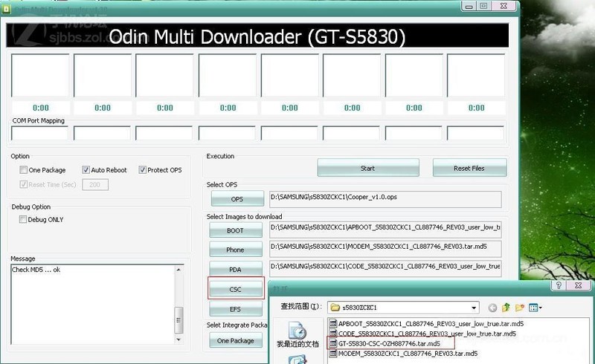Click the OPS file path field
The width and height of the screenshot is (595, 364).
(x=385, y=199)
